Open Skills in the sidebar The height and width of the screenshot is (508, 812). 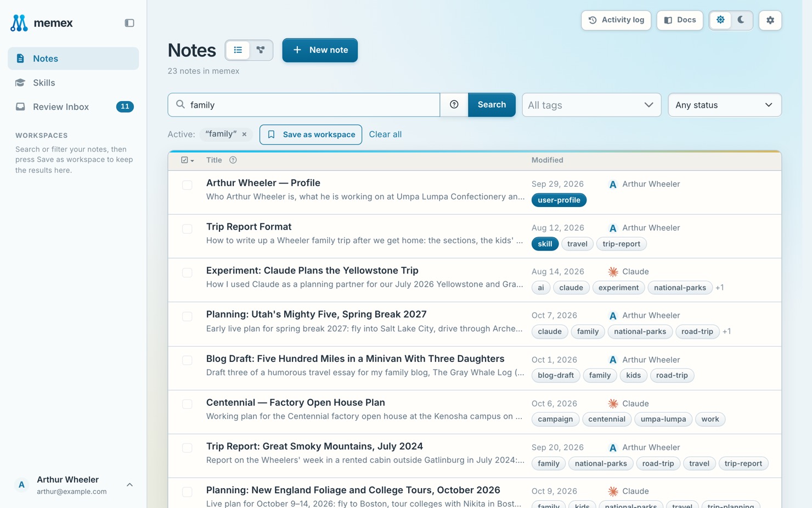click(x=74, y=83)
